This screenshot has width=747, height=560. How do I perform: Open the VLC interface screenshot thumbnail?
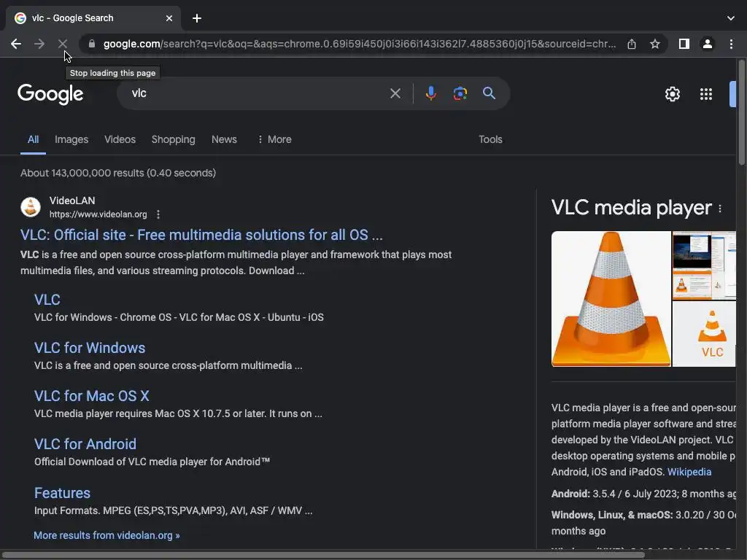click(704, 265)
